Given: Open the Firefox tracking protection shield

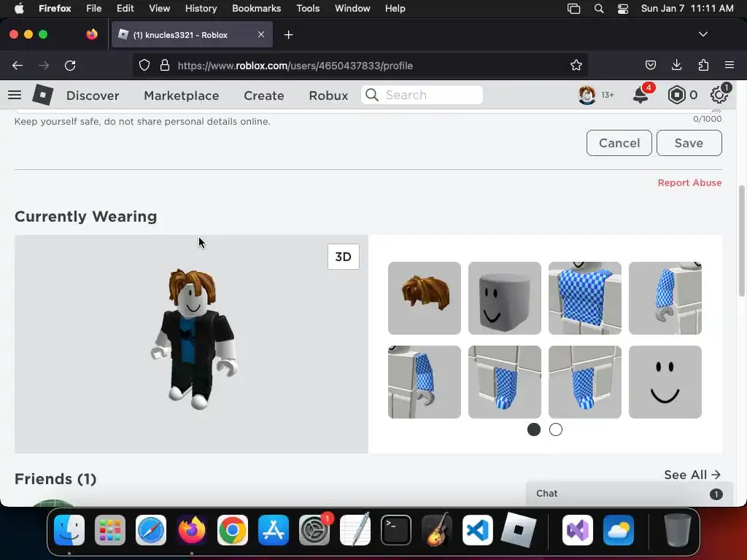Looking at the screenshot, I should (144, 65).
